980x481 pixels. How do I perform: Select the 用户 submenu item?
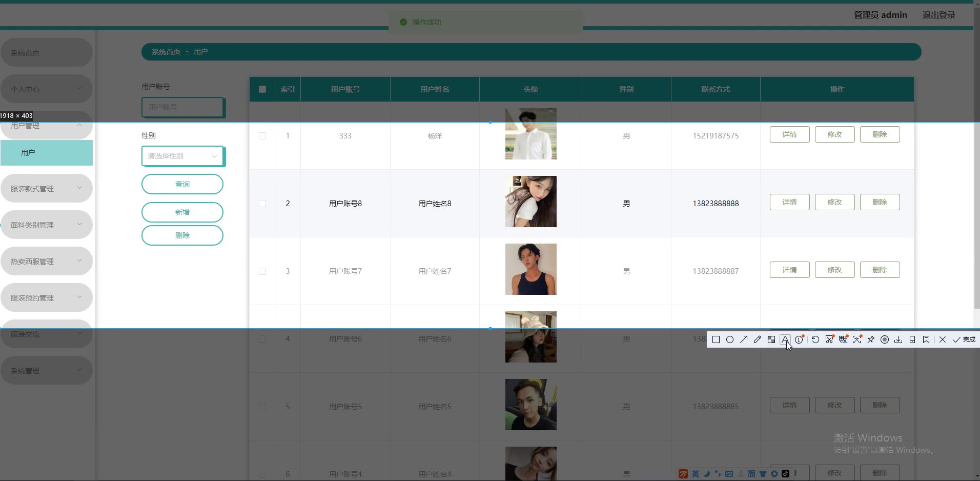click(47, 153)
